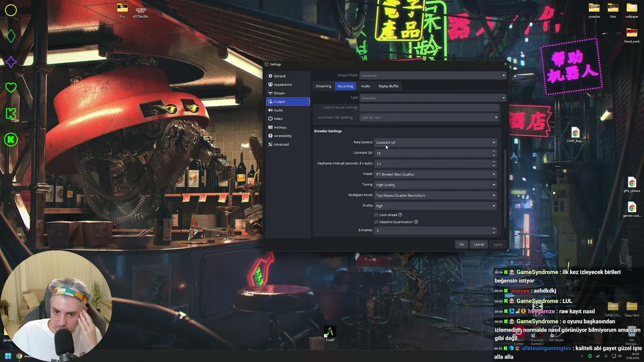Open the Tuning dropdown
The width and height of the screenshot is (644, 362).
[x=436, y=185]
